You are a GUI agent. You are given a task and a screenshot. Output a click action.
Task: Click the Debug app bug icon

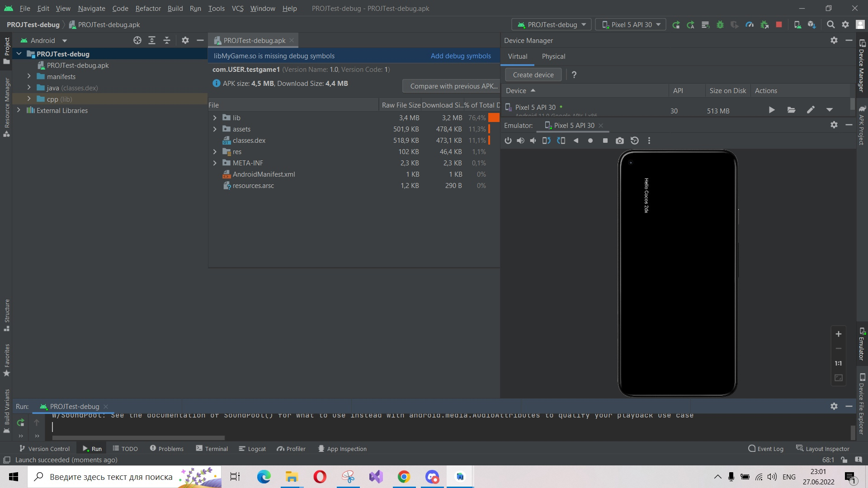coord(720,25)
